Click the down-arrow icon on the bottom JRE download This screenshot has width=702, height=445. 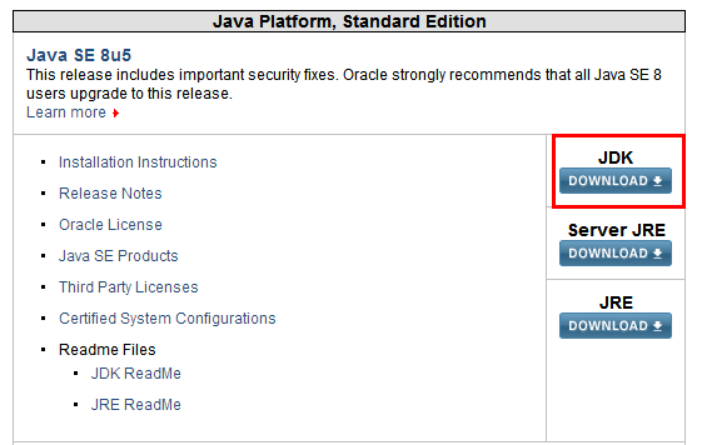coord(657,326)
